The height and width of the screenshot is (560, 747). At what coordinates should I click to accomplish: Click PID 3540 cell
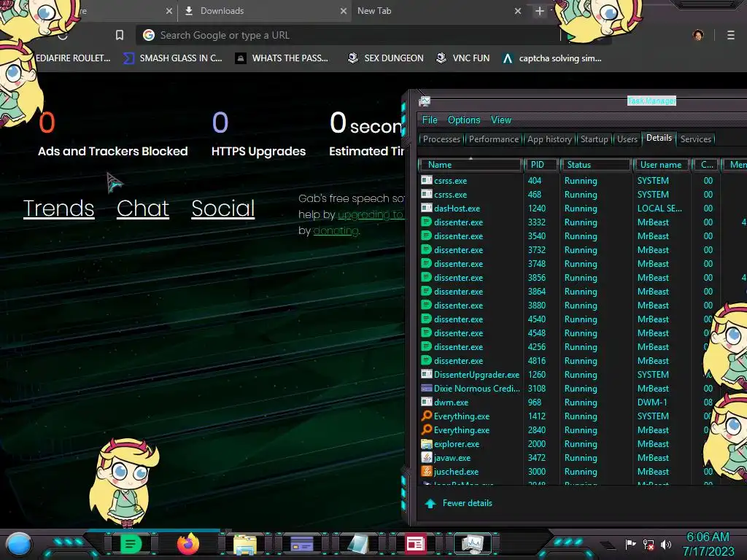tap(536, 236)
